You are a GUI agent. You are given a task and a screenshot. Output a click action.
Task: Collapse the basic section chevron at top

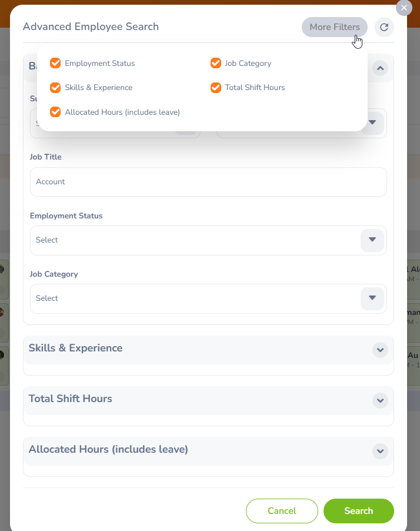(380, 68)
